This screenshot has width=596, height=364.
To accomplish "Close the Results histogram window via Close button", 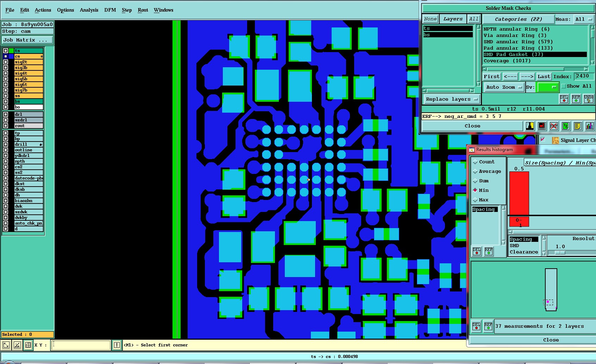I will 551,340.
